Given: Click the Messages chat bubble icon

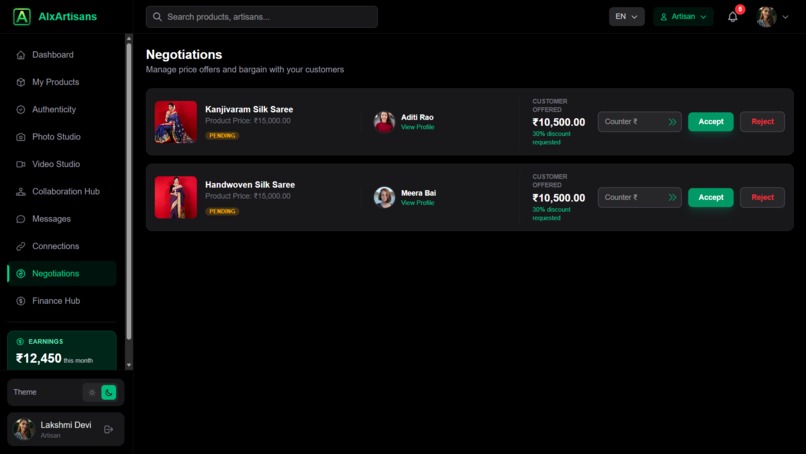Looking at the screenshot, I should click(x=21, y=219).
